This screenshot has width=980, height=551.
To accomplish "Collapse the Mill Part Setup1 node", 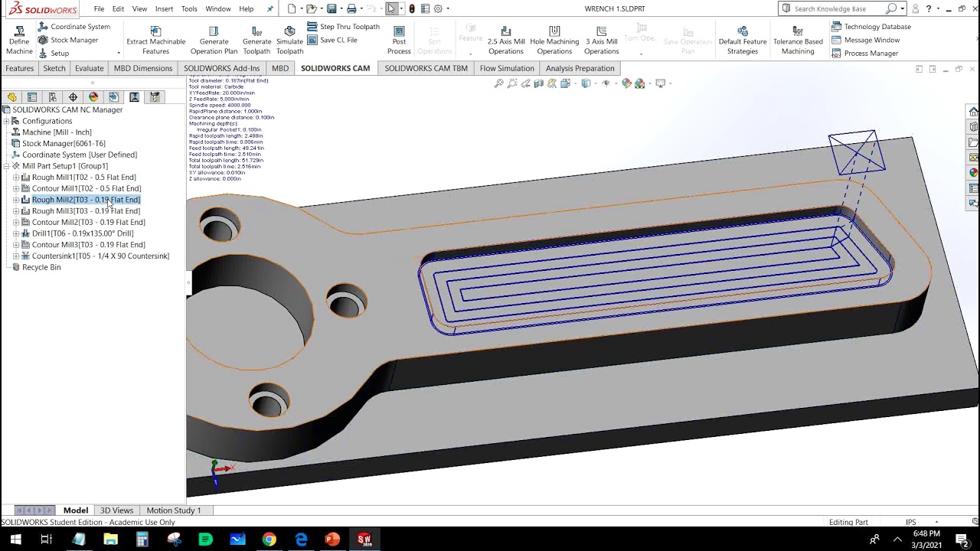I will pos(6,166).
